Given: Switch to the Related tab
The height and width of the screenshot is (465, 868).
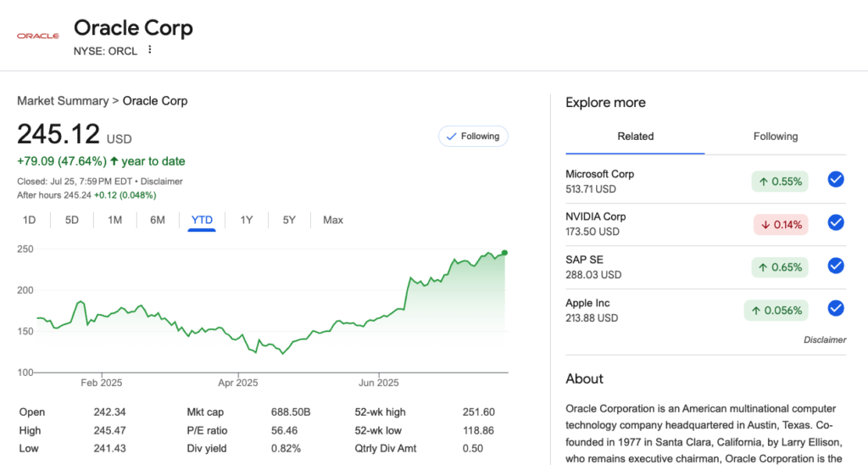Looking at the screenshot, I should pyautogui.click(x=635, y=137).
